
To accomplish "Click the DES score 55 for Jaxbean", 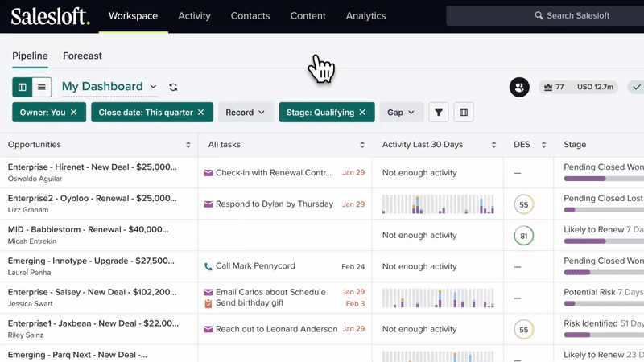I will (524, 330).
